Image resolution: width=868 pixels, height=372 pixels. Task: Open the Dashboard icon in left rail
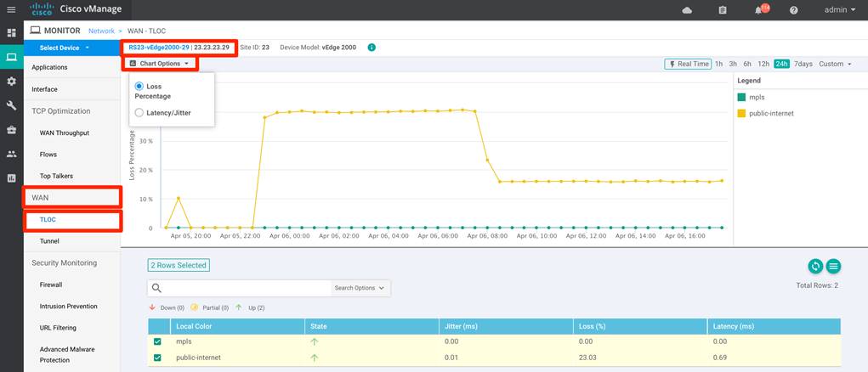pyautogui.click(x=11, y=32)
